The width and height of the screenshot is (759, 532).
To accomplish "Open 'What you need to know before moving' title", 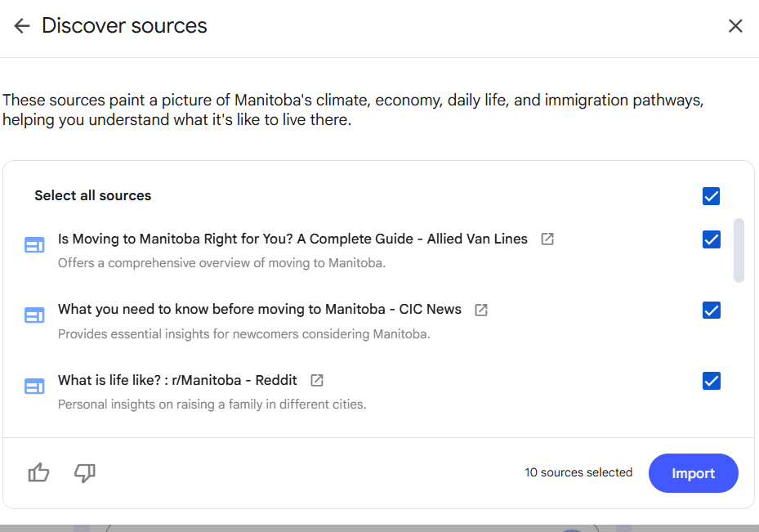I will [x=260, y=310].
